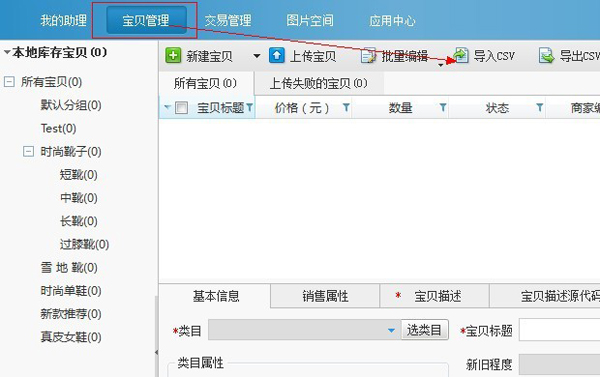Select 短靴(0) in the tree
The image size is (600, 377).
78,175
